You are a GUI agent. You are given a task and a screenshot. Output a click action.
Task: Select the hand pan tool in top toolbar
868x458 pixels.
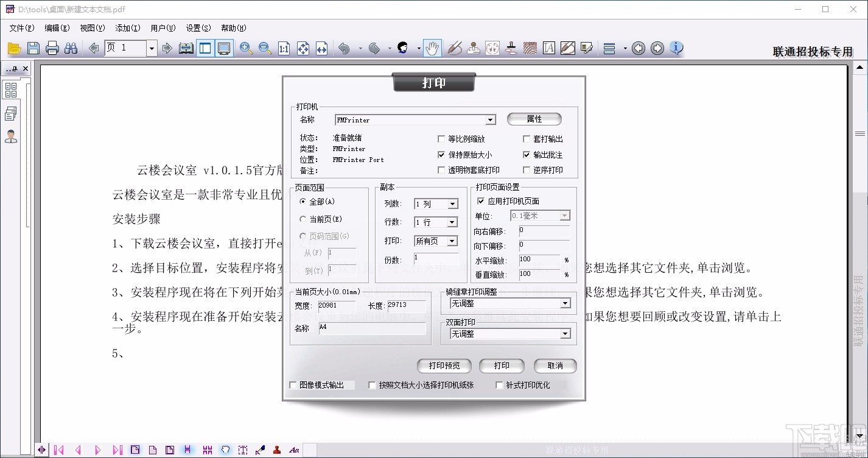tap(432, 49)
